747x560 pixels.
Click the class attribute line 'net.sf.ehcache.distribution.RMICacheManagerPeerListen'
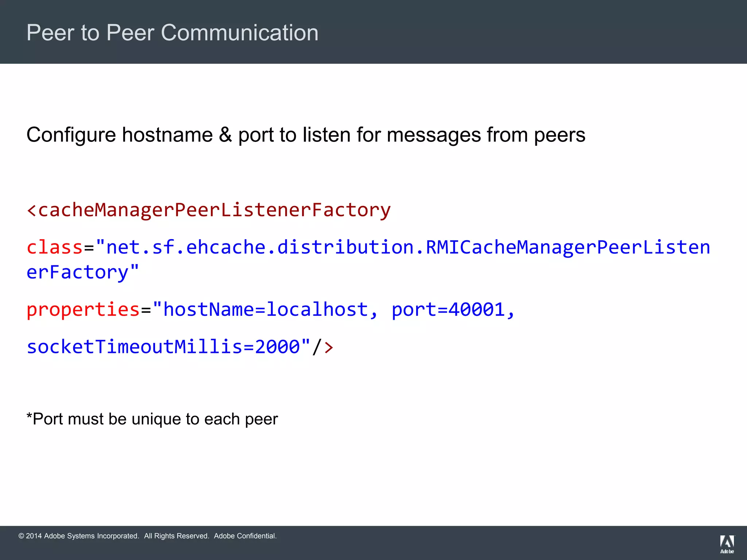[368, 247]
